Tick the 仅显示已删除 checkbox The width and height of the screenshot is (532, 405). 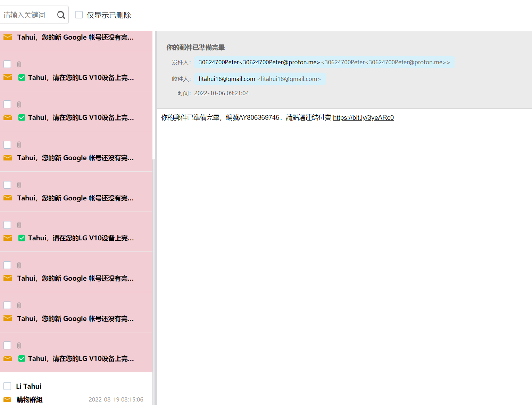[79, 15]
